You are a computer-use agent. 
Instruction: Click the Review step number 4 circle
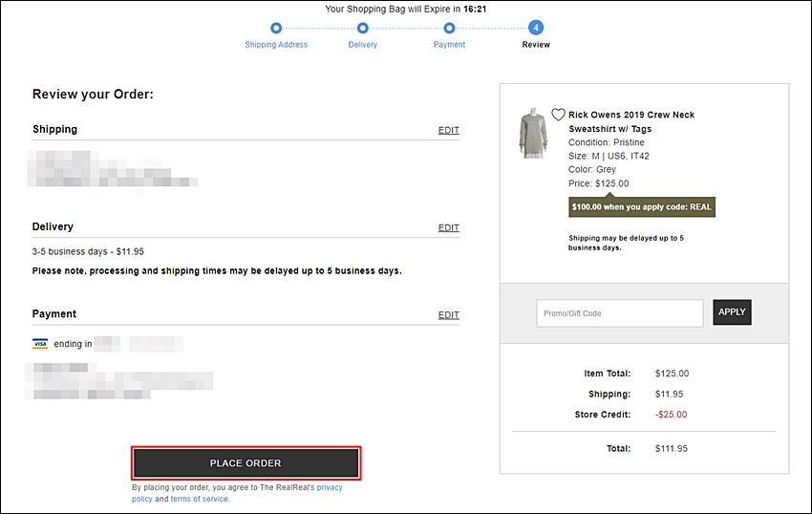coord(536,28)
